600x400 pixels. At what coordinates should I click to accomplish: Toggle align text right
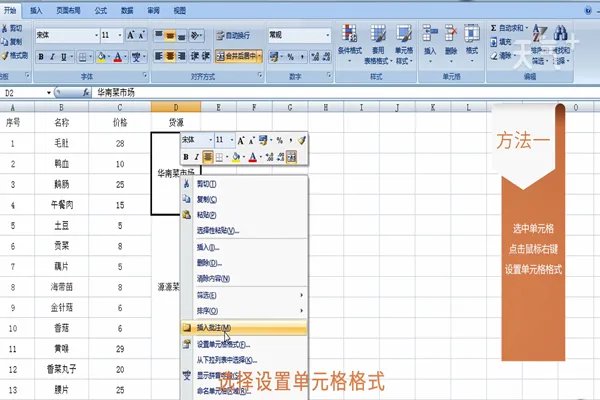(x=181, y=57)
